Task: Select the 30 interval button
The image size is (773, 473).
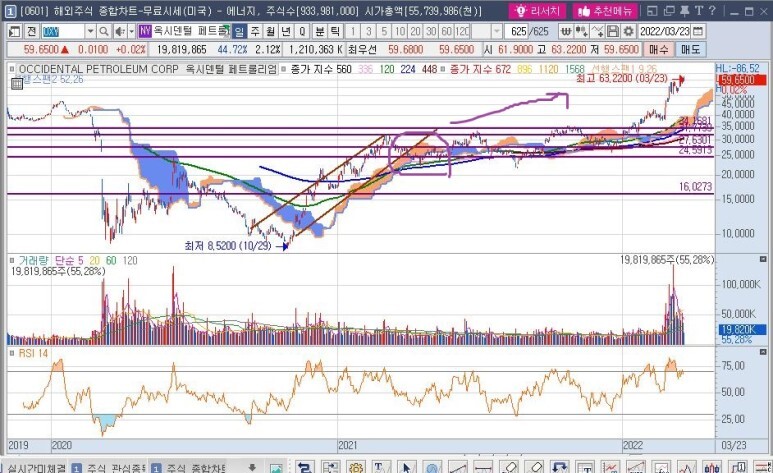Action: [431, 32]
